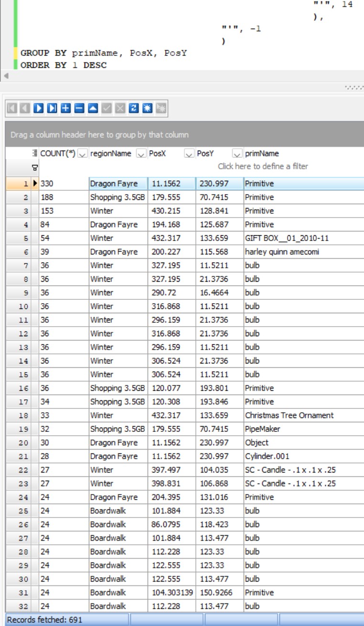Viewport: 364px width, 626px height.
Task: Select row 5 GIFT BOX__01_2010-11 cell
Action: pyautogui.click(x=287, y=238)
